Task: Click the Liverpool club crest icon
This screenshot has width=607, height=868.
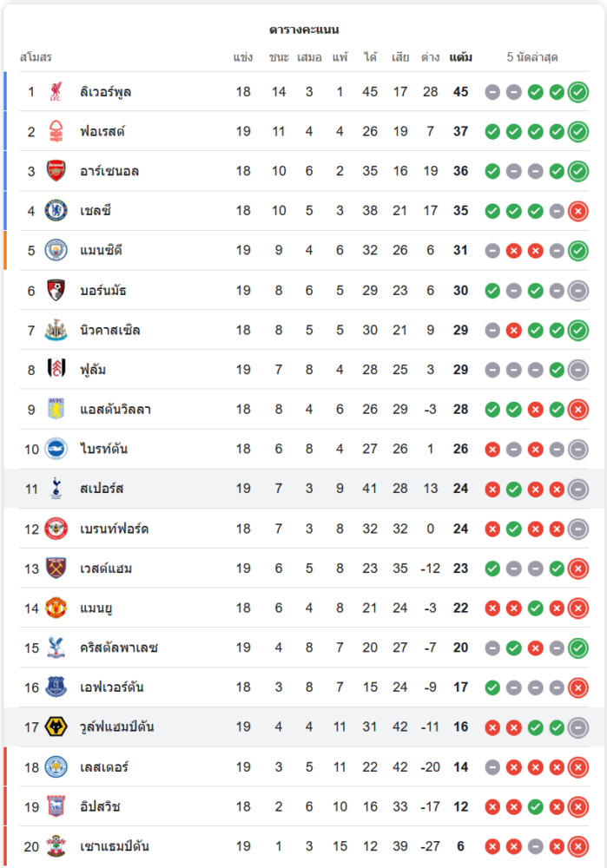Action: point(56,91)
